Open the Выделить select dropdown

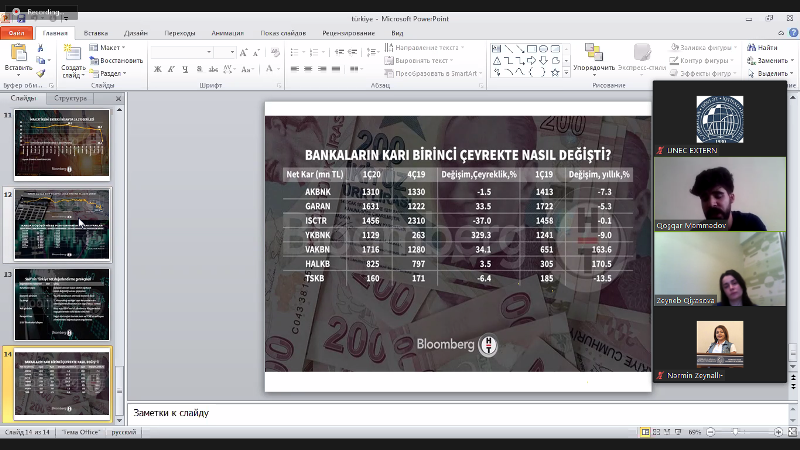(x=770, y=73)
